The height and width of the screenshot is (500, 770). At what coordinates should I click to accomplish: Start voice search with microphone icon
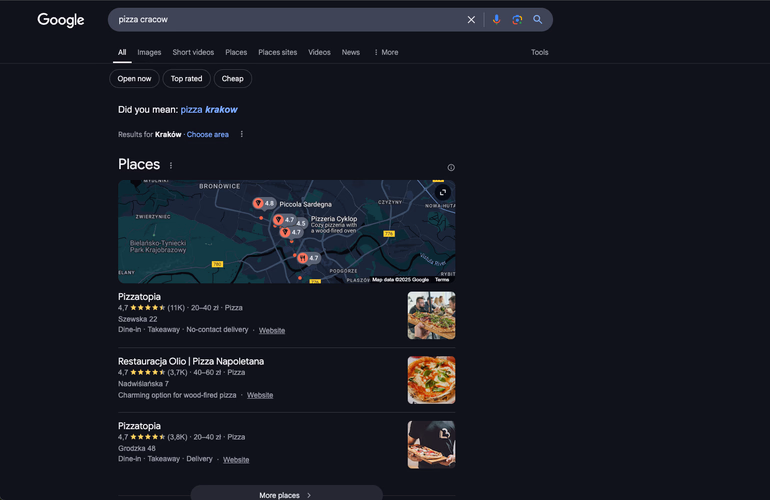coord(496,20)
